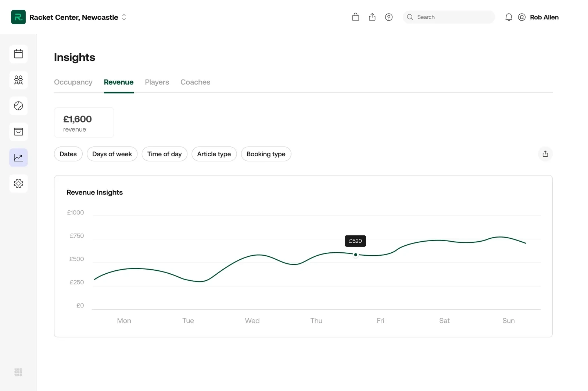588x391 pixels.
Task: Click the Insights page heading
Action: coord(75,57)
